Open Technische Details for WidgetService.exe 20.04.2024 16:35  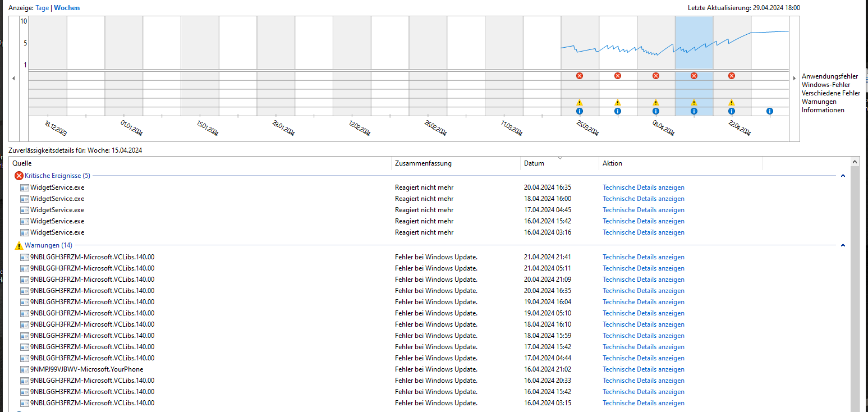644,187
